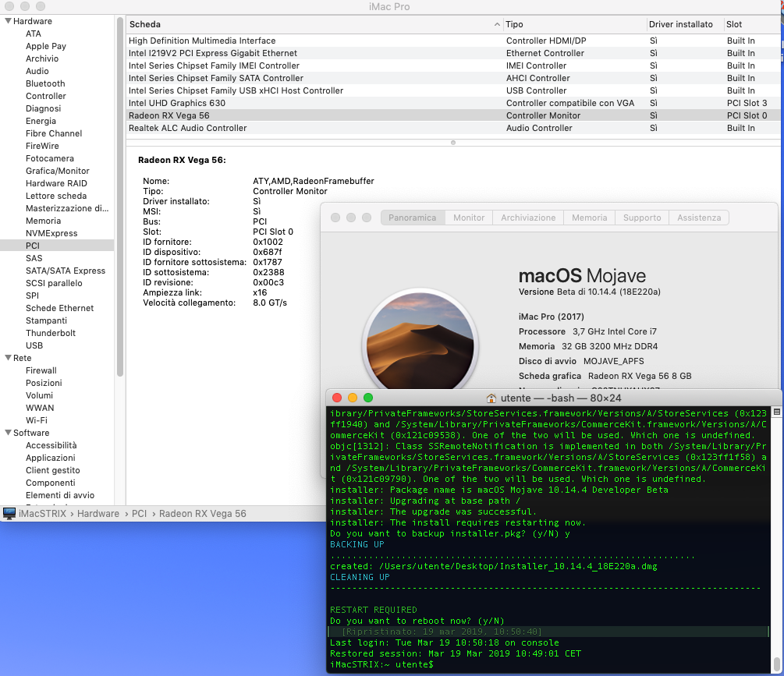Click the Driver installato column header
The image size is (784, 676).
pos(683,24)
